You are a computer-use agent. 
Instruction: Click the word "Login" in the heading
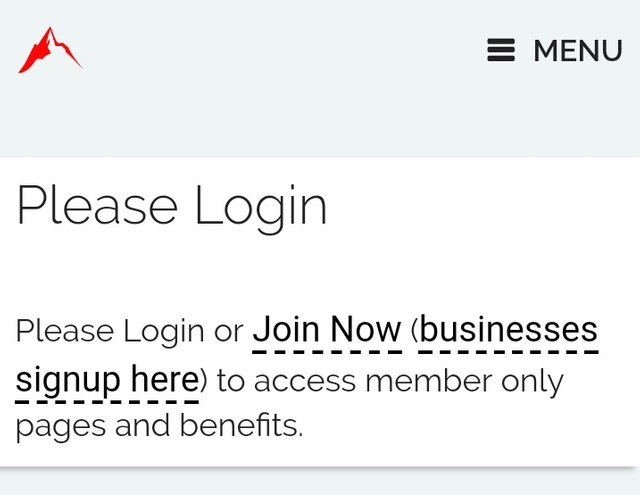click(x=260, y=206)
